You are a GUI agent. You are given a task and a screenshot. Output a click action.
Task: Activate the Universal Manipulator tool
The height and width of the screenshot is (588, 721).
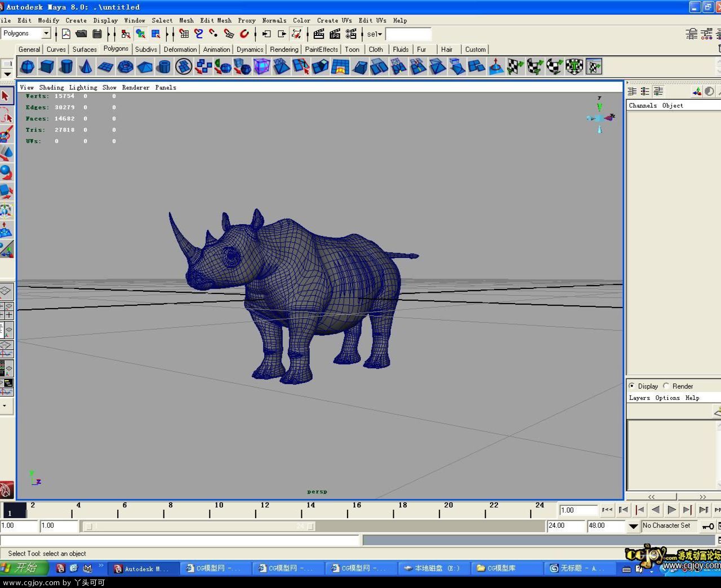point(6,211)
